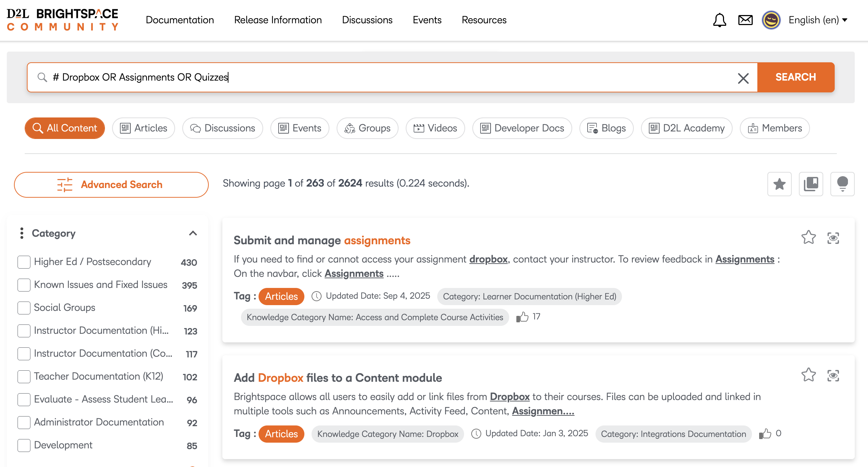The width and height of the screenshot is (868, 467).
Task: Open the notifications bell
Action: tap(719, 20)
